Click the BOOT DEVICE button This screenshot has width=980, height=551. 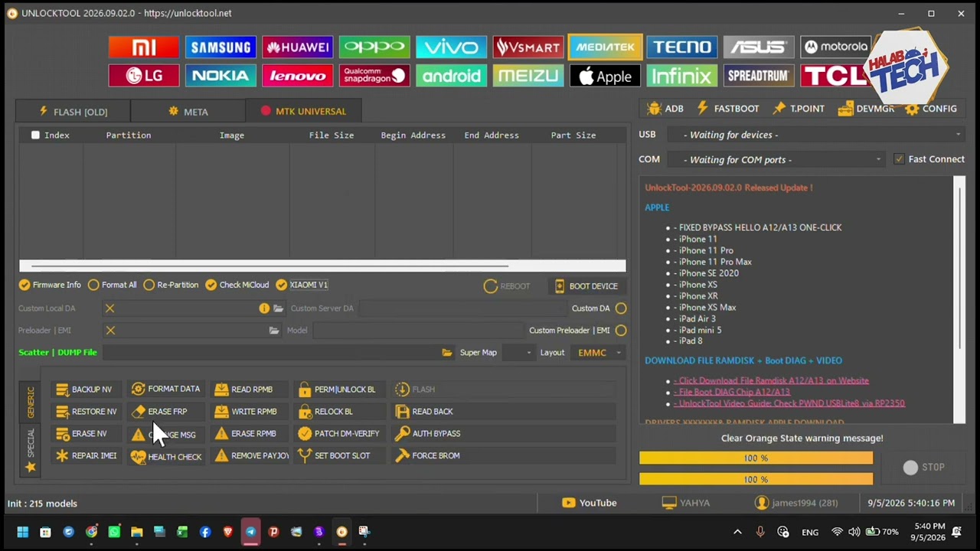[586, 286]
